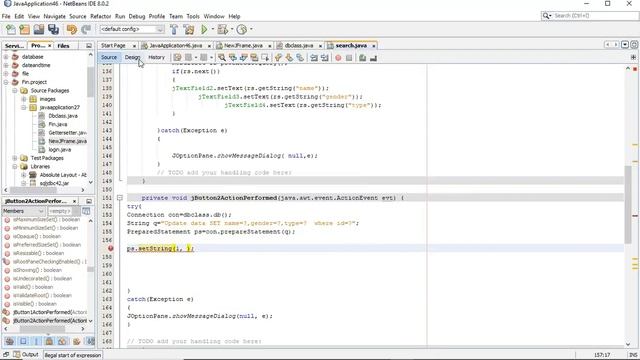This screenshot has width=640, height=360.
Task: Click error marker on line 157
Action: tap(111, 248)
